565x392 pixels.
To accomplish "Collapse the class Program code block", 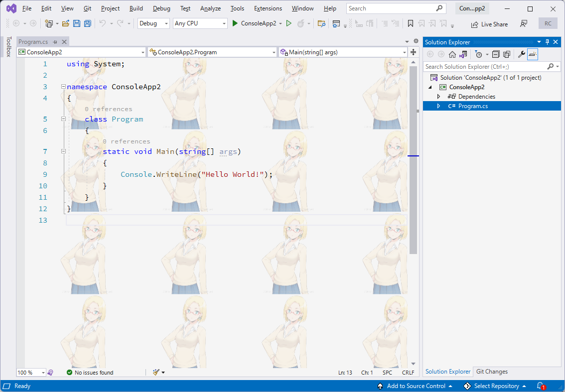I will [63, 119].
